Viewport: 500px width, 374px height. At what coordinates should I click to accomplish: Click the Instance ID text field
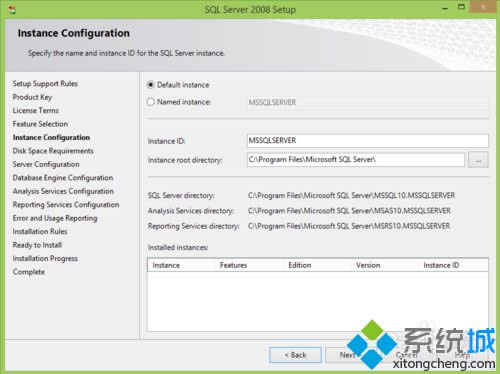368,141
